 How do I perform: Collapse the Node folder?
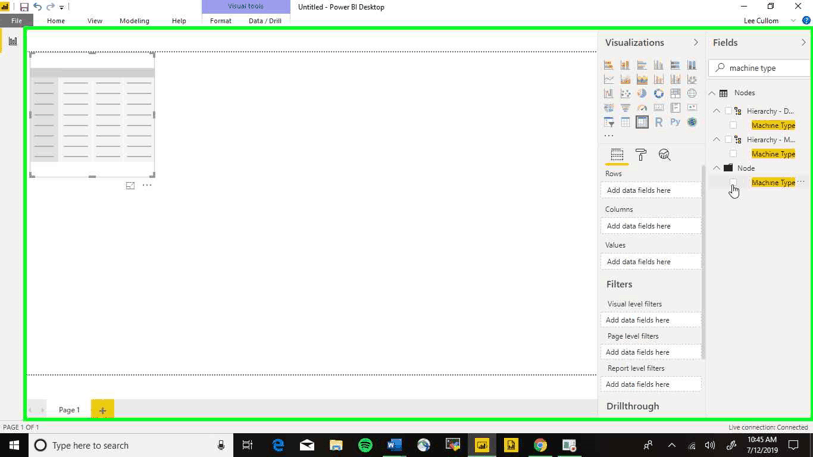click(x=716, y=168)
